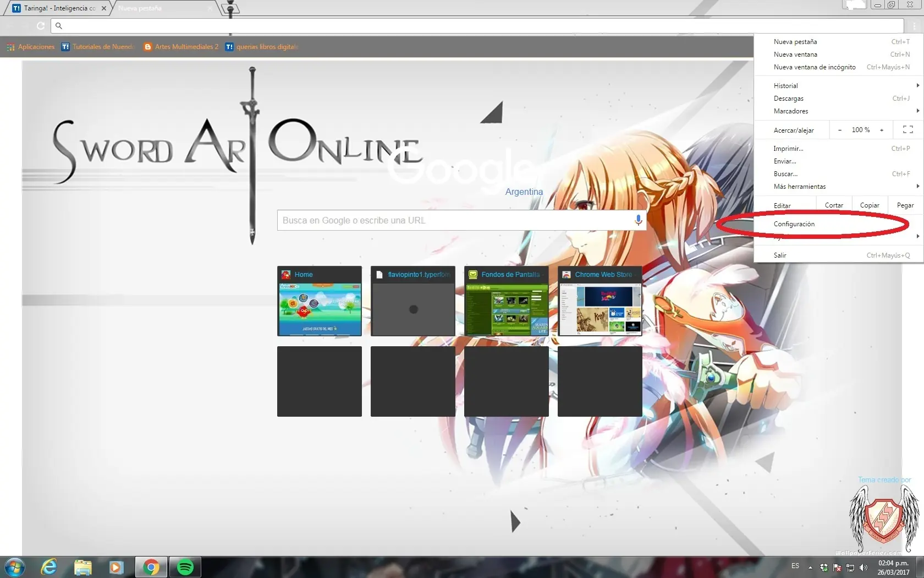Show hidden tray icons with the arrow
This screenshot has height=578, width=924.
pos(810,567)
